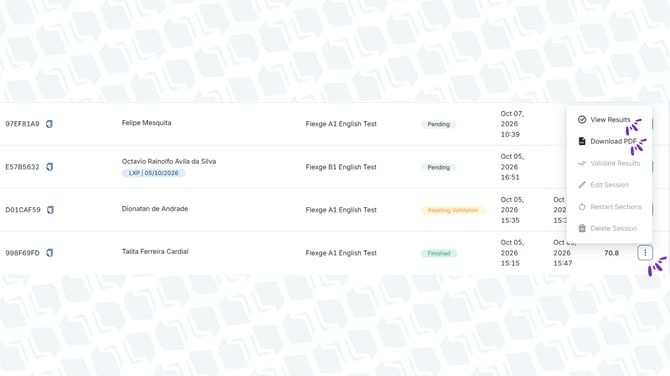
Task: Choose View Results in the context menu
Action: [x=609, y=120]
